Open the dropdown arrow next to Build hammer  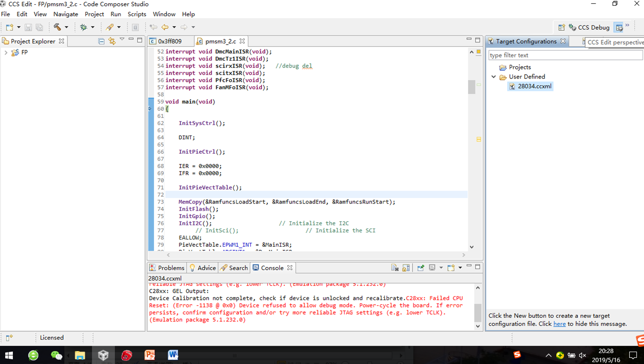coord(67,27)
